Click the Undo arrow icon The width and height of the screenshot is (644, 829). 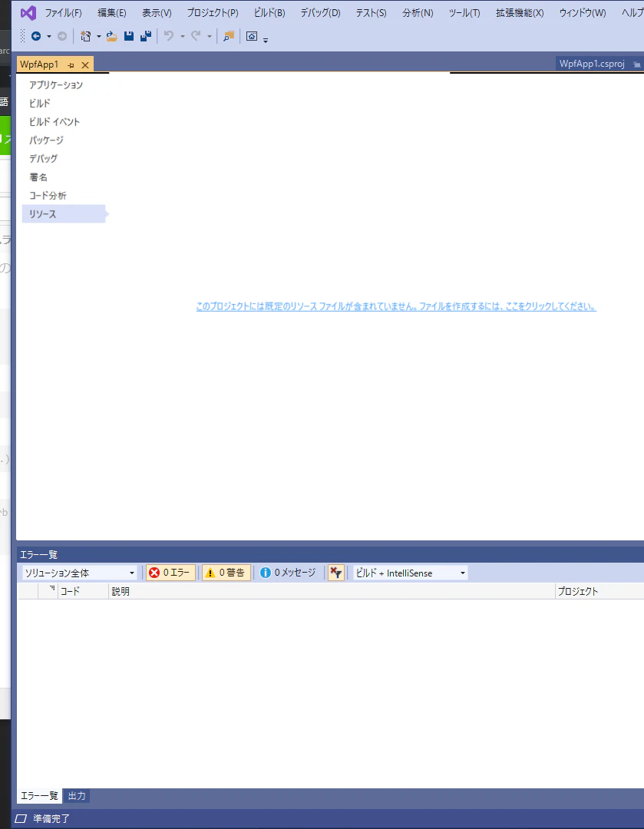pos(169,36)
